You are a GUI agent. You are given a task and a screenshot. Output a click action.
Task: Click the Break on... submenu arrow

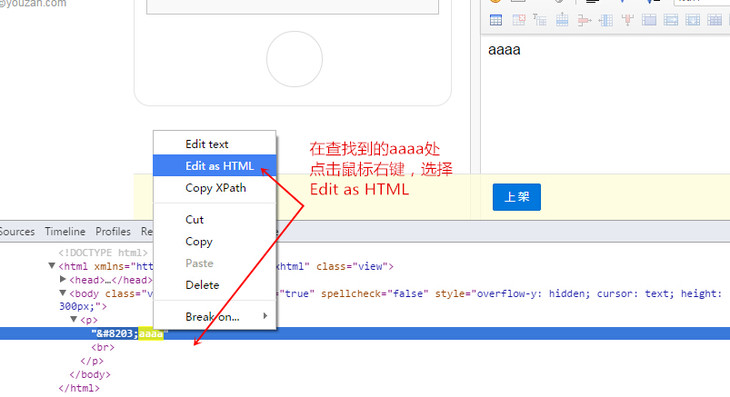point(265,316)
